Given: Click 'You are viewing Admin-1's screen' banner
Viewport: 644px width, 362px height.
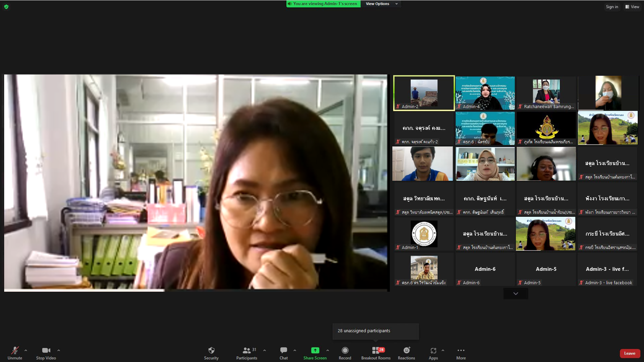Looking at the screenshot, I should coord(323,4).
